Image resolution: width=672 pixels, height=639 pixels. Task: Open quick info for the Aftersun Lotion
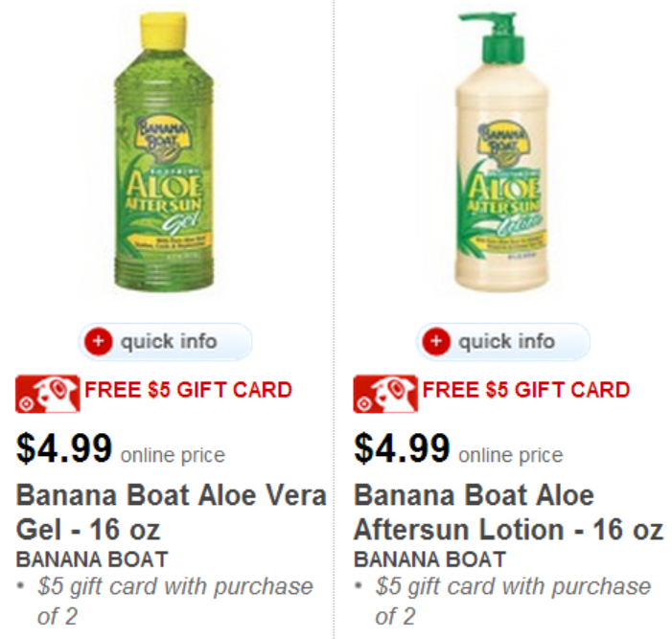pos(505,342)
